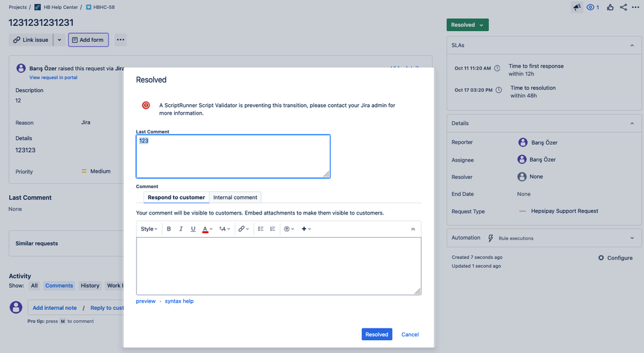Image resolution: width=644 pixels, height=353 pixels.
Task: Click the Configure gear link
Action: point(615,258)
